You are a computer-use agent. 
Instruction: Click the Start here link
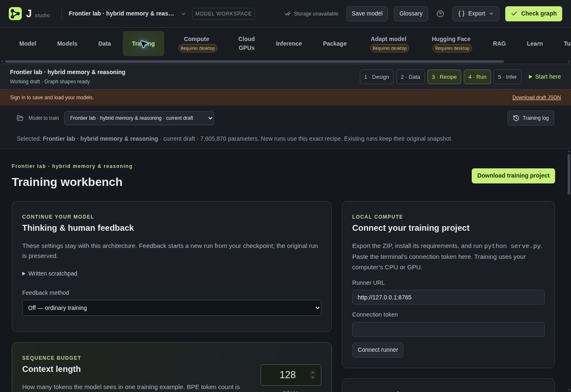coord(545,77)
